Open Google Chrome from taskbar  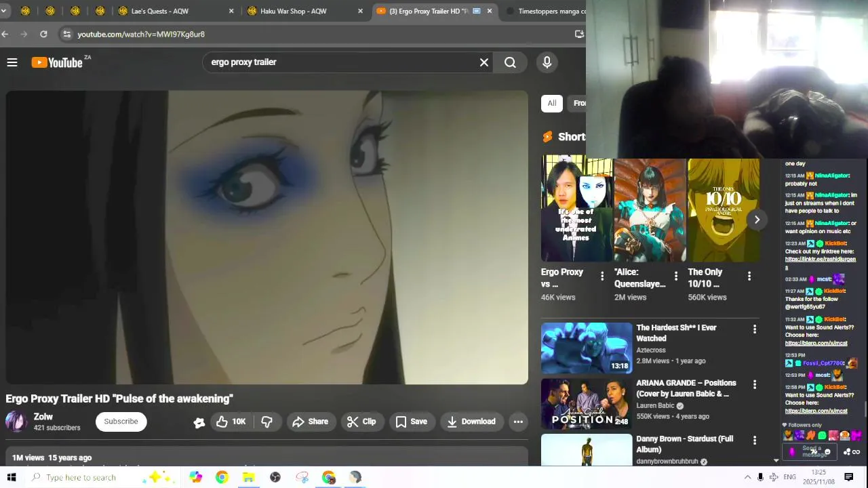(222, 477)
